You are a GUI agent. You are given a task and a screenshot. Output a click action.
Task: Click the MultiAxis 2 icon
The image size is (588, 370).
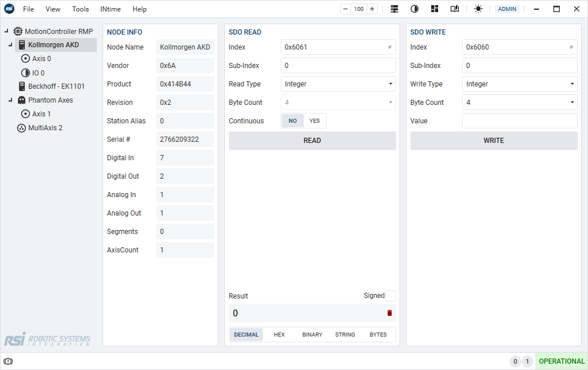pos(22,128)
